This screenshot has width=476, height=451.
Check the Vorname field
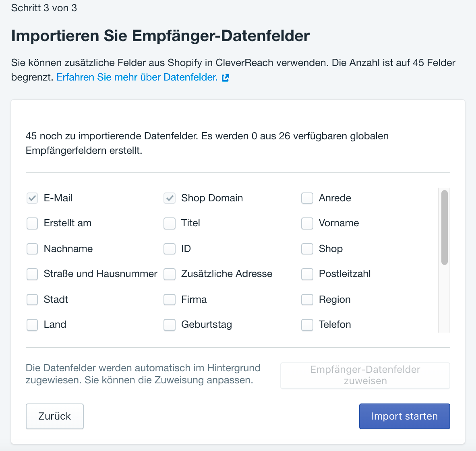307,223
